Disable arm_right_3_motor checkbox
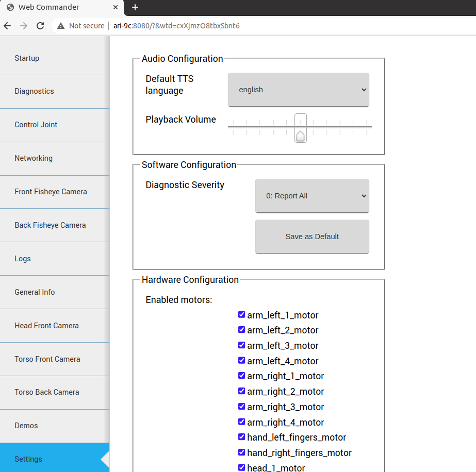Image resolution: width=476 pixels, height=472 pixels. click(241, 407)
